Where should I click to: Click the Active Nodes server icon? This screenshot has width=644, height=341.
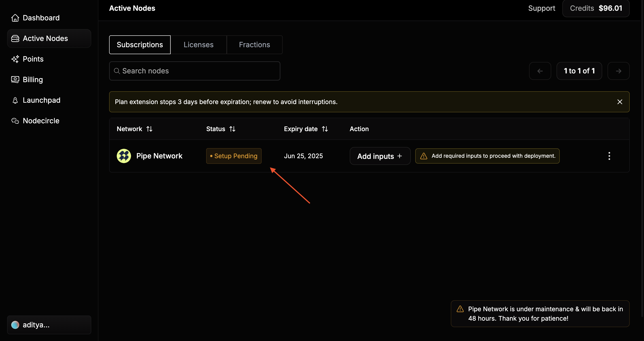click(15, 38)
